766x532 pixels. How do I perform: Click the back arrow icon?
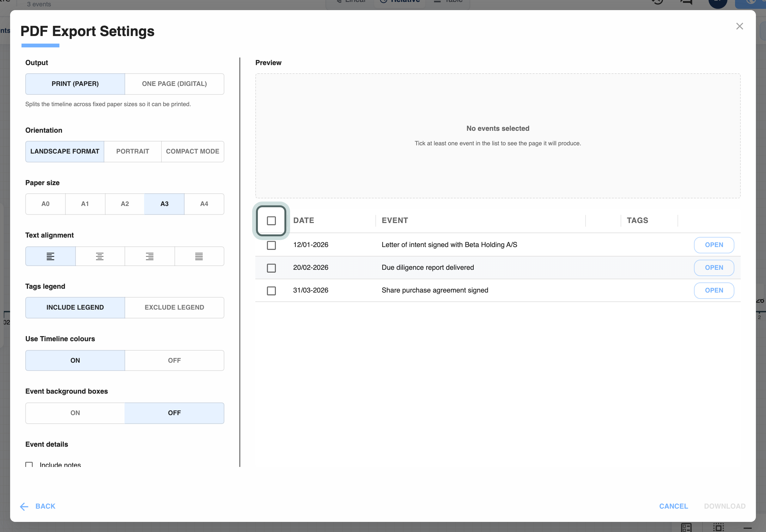pos(24,506)
